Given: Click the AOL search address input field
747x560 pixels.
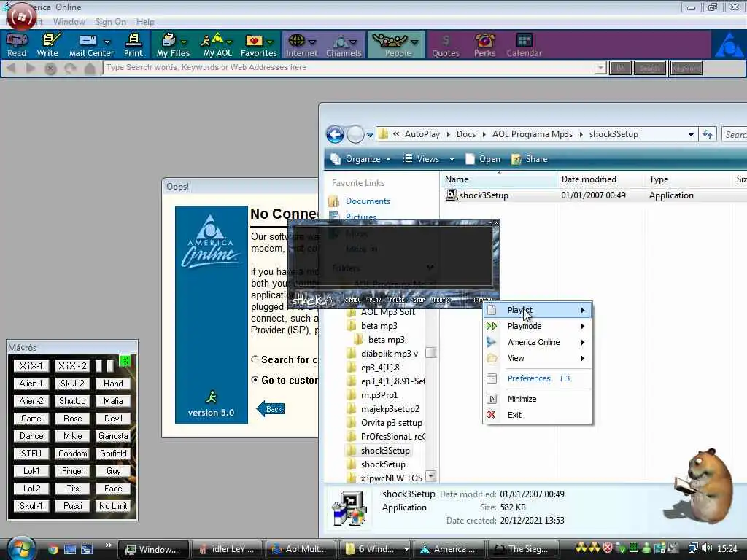Looking at the screenshot, I should tap(349, 68).
